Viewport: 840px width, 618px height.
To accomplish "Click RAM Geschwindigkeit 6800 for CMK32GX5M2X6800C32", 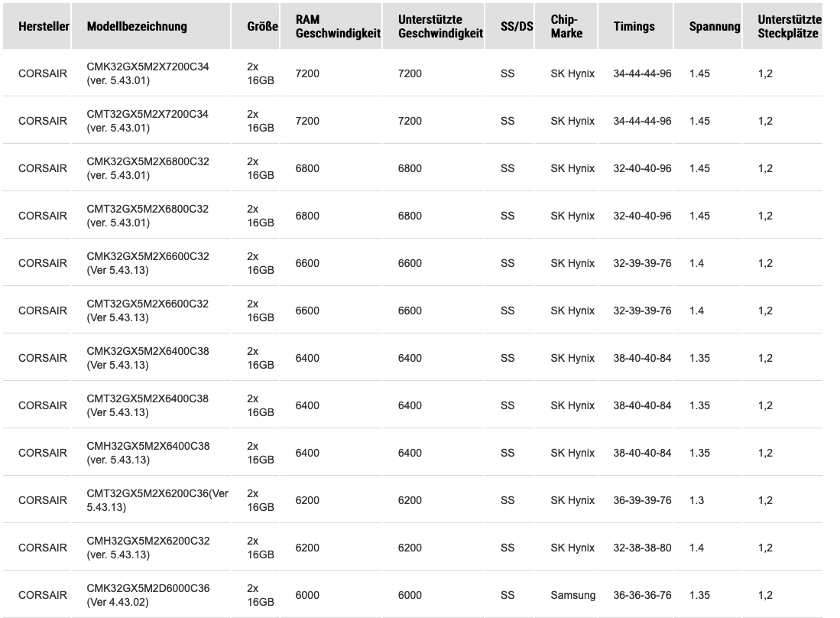I will point(307,168).
